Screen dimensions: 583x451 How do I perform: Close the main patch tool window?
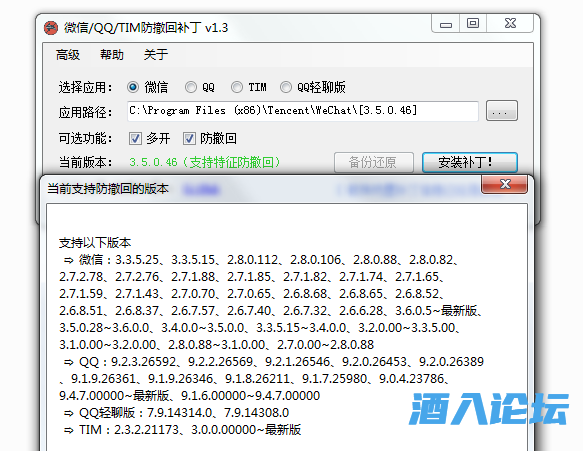(510, 24)
